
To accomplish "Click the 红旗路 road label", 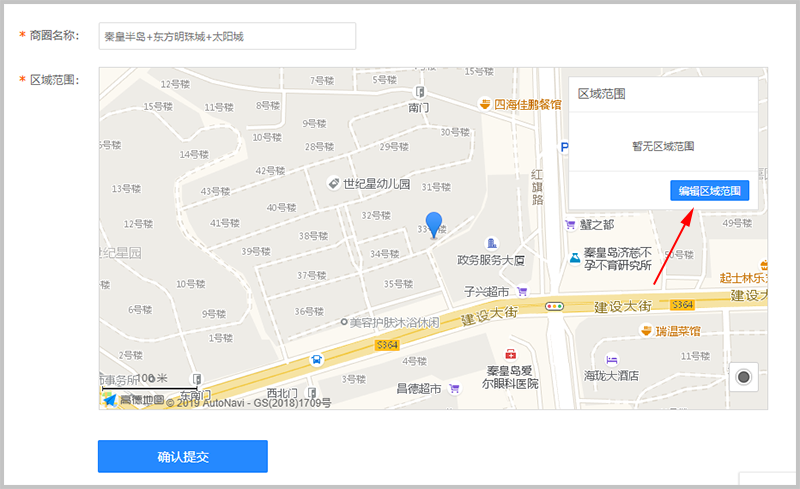I will [537, 187].
